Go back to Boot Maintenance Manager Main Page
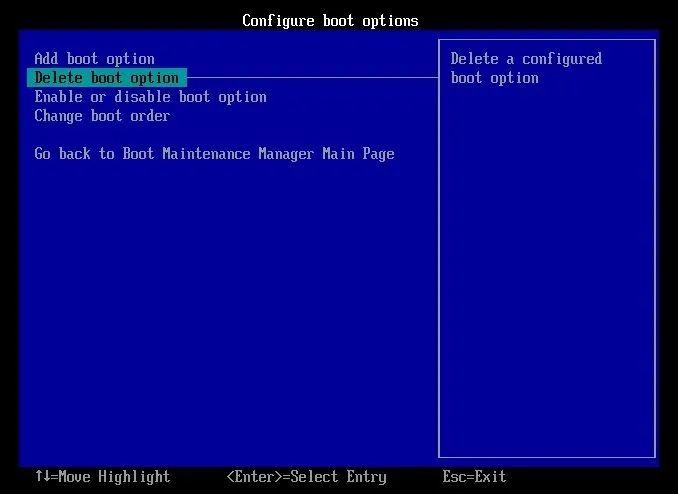The width and height of the screenshot is (678, 494). pyautogui.click(x=214, y=154)
